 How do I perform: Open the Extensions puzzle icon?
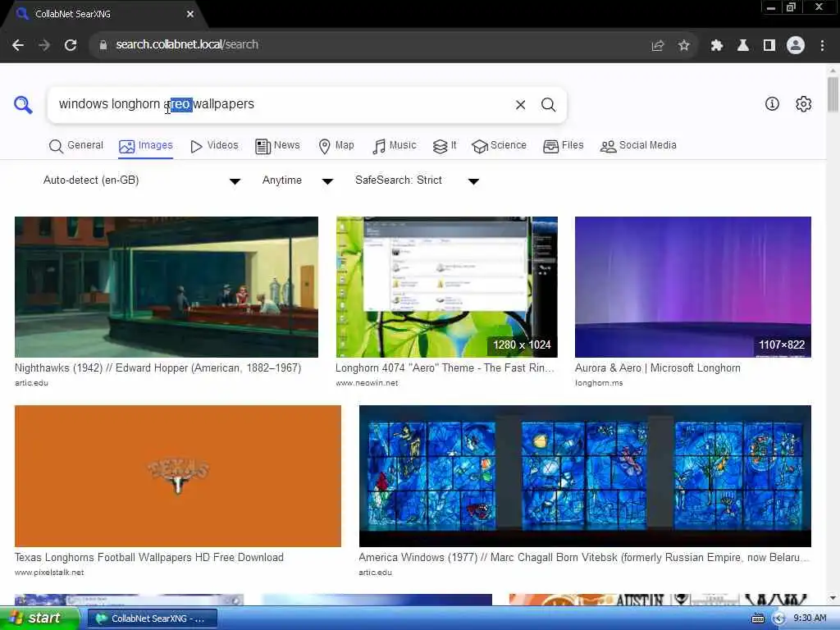point(717,46)
